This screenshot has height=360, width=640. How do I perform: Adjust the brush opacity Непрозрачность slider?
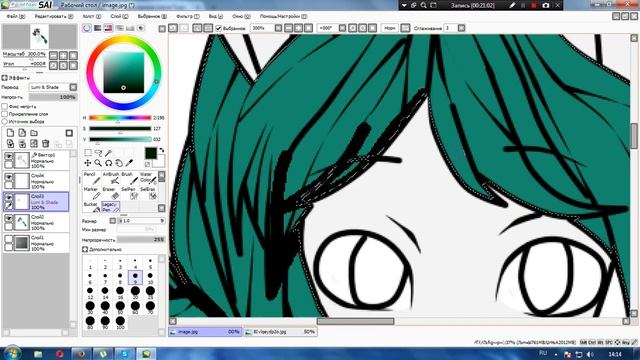point(141,240)
